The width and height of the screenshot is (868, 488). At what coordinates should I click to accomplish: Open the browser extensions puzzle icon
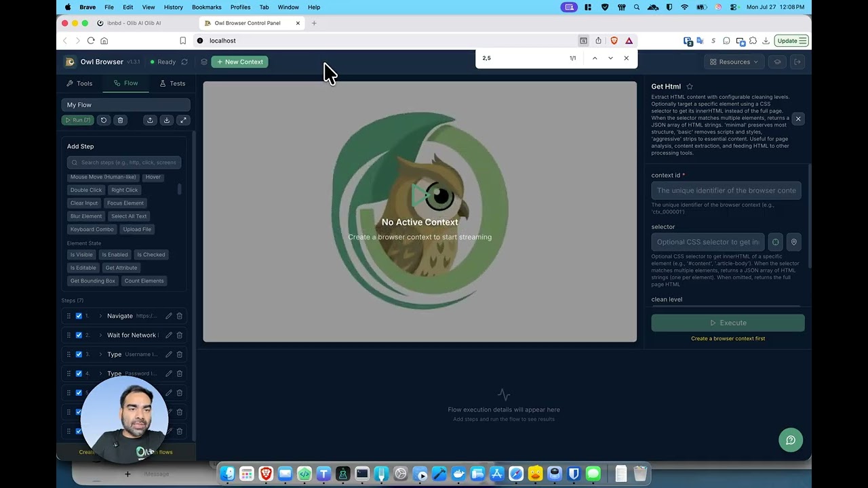[x=753, y=41]
